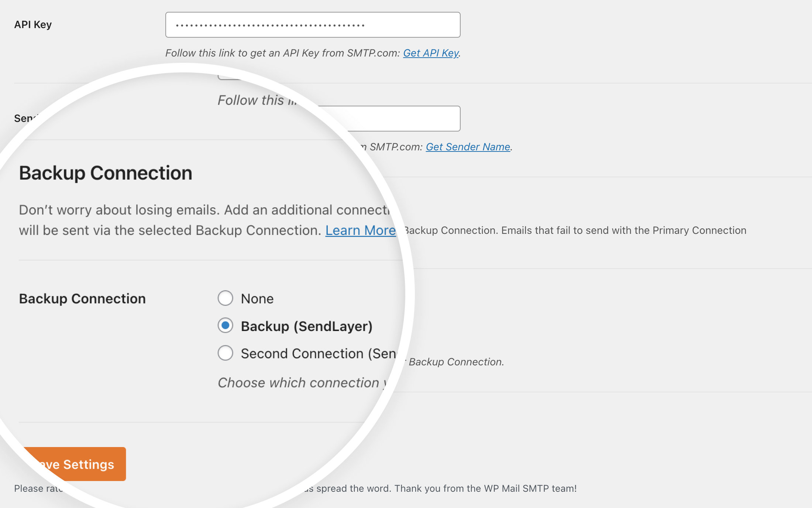Click the 'Second Connection' label text

tap(318, 354)
